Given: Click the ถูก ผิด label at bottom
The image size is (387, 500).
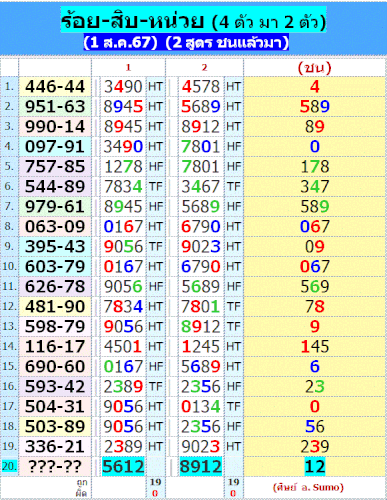Looking at the screenshot, I should pyautogui.click(x=82, y=488).
